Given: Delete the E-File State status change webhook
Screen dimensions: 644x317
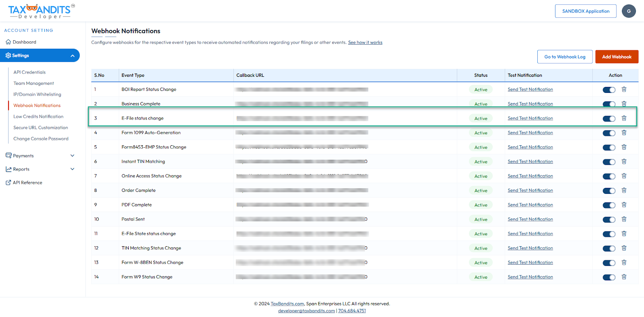Looking at the screenshot, I should [x=624, y=234].
